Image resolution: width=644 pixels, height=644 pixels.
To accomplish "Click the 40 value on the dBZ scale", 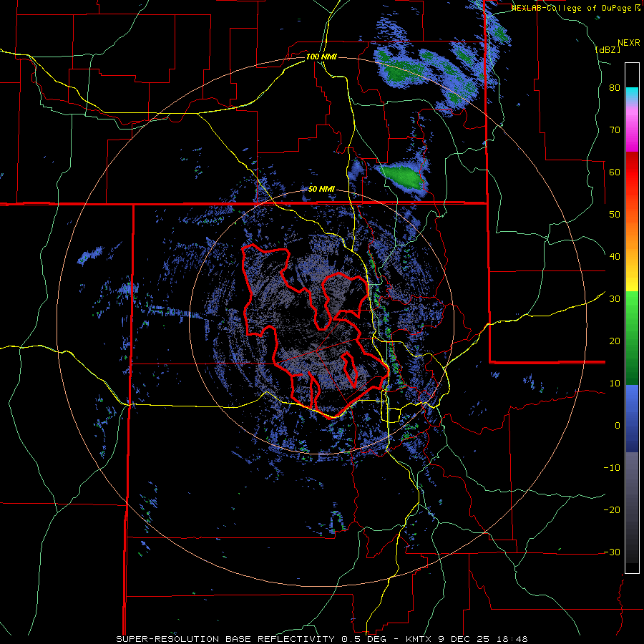I will (615, 257).
